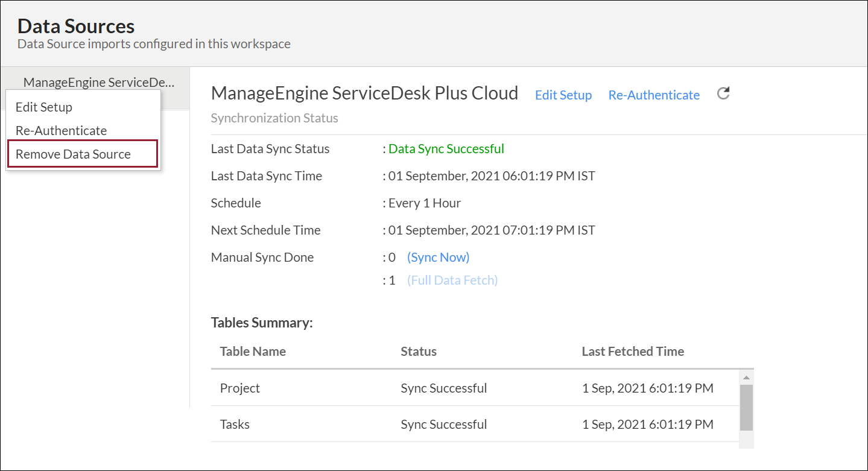868x471 pixels.
Task: Click the Full Data Fetch link
Action: pyautogui.click(x=452, y=280)
